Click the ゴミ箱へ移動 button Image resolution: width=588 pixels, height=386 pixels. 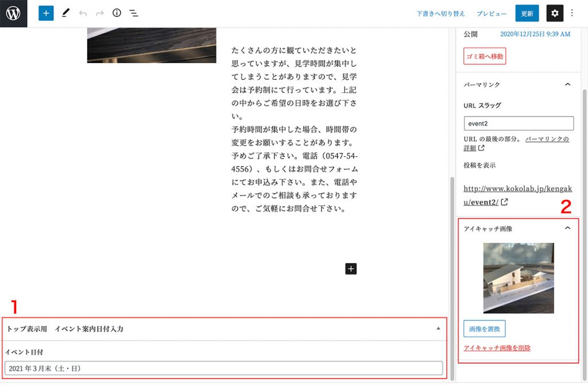(x=485, y=56)
